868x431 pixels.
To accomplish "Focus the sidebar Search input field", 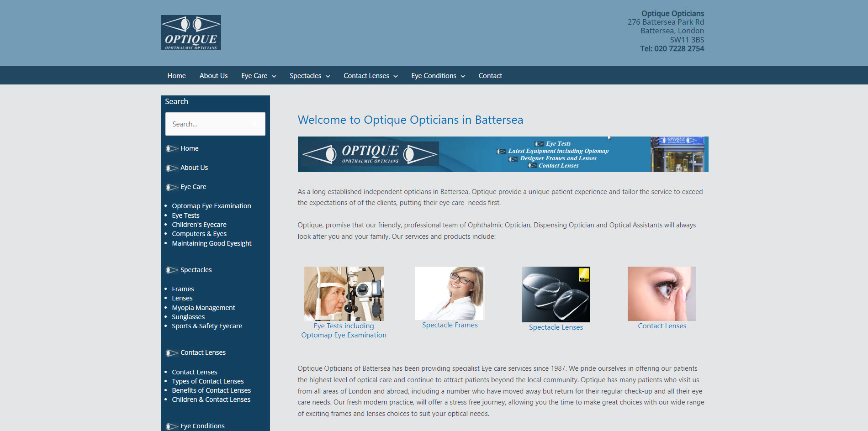I will (x=208, y=124).
